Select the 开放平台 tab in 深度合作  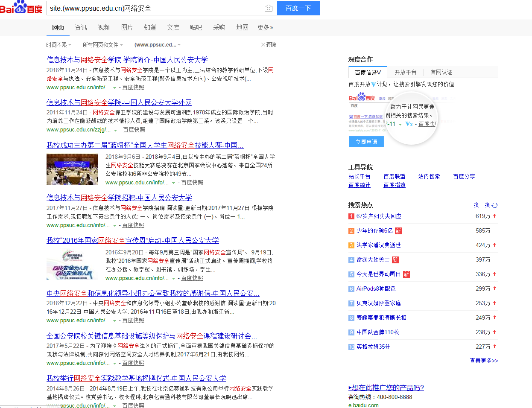tap(406, 73)
